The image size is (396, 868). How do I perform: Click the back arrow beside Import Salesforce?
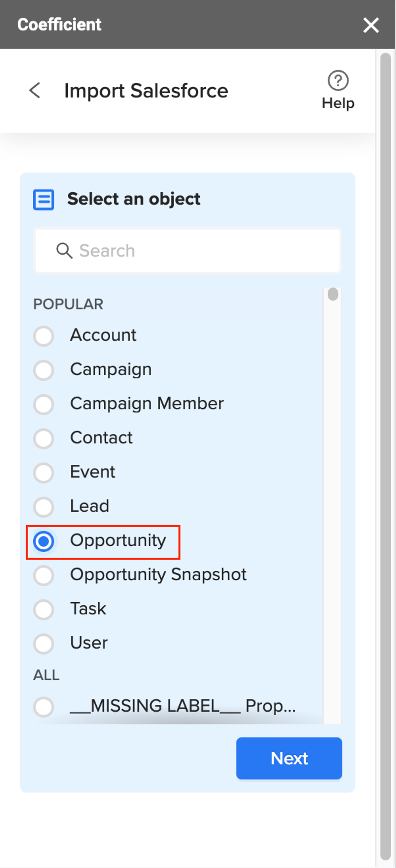[x=35, y=90]
